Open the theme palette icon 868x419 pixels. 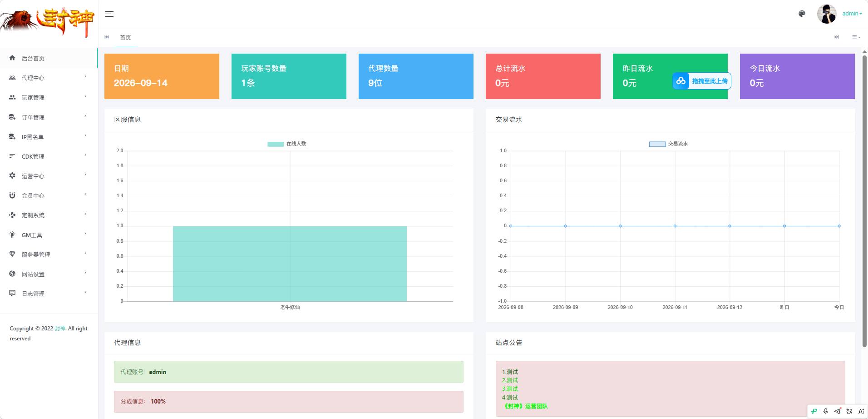coord(802,14)
